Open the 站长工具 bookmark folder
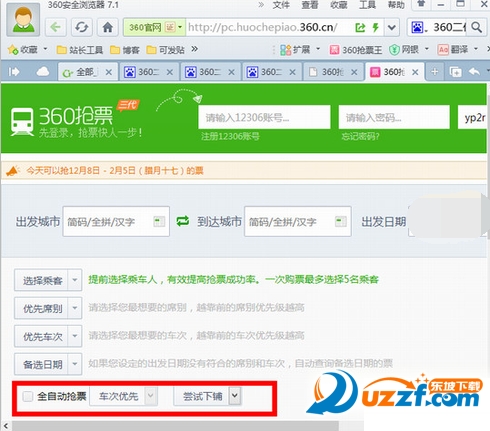 click(x=80, y=50)
